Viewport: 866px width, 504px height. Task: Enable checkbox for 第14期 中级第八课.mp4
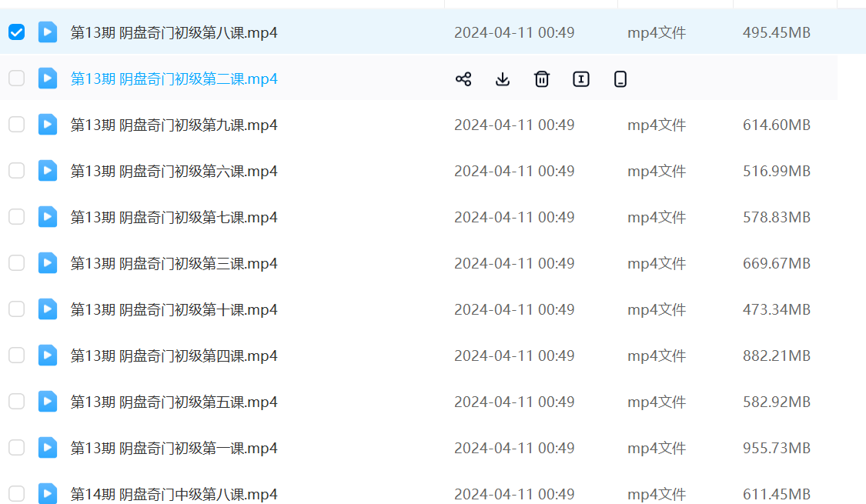pyautogui.click(x=16, y=493)
